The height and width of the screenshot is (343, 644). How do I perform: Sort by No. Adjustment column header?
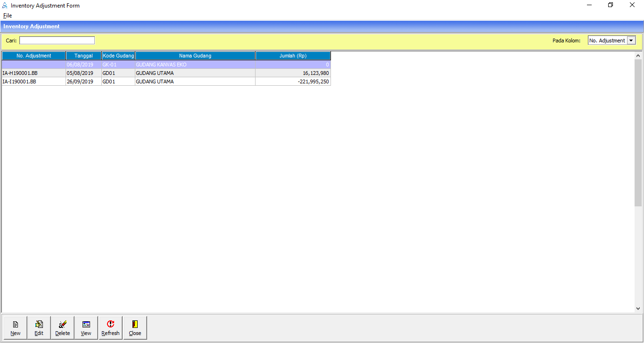pos(33,56)
